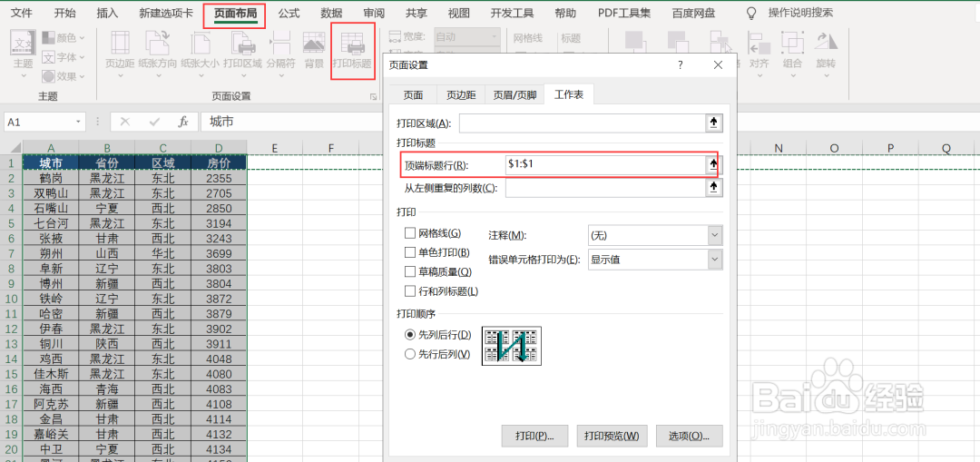This screenshot has width=980, height=462.
Task: Switch to the 公式 ribbon tab
Action: tap(289, 13)
